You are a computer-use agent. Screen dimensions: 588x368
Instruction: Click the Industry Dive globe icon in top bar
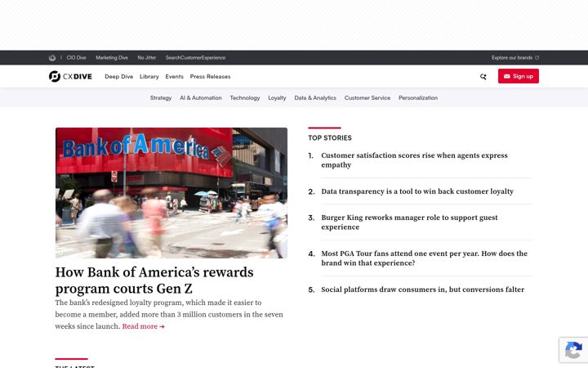coord(52,58)
